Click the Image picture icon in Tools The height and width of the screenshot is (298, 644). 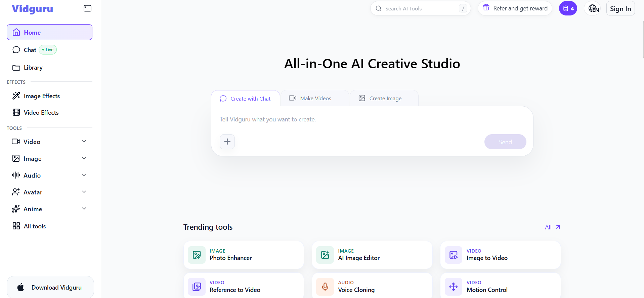pos(16,158)
